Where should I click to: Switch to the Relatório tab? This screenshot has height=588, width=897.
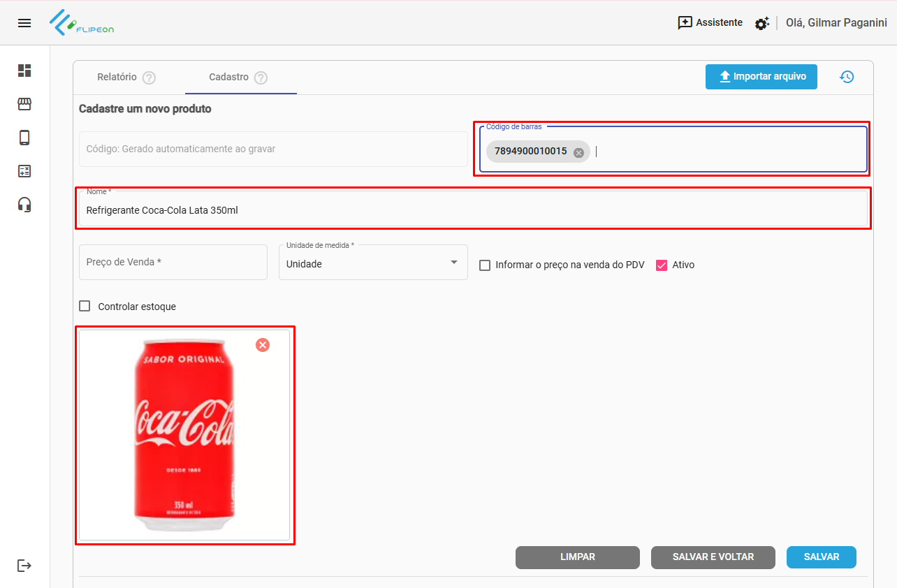tap(117, 77)
